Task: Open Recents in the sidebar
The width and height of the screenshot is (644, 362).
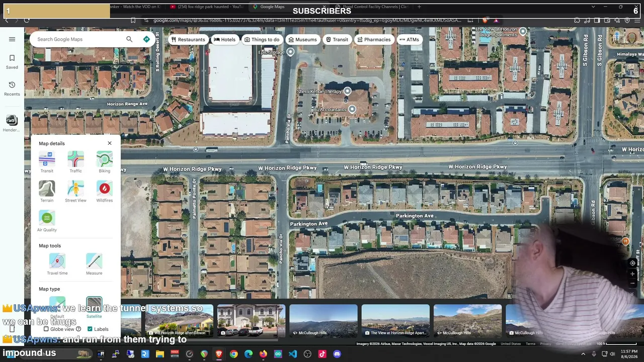Action: 12,88
